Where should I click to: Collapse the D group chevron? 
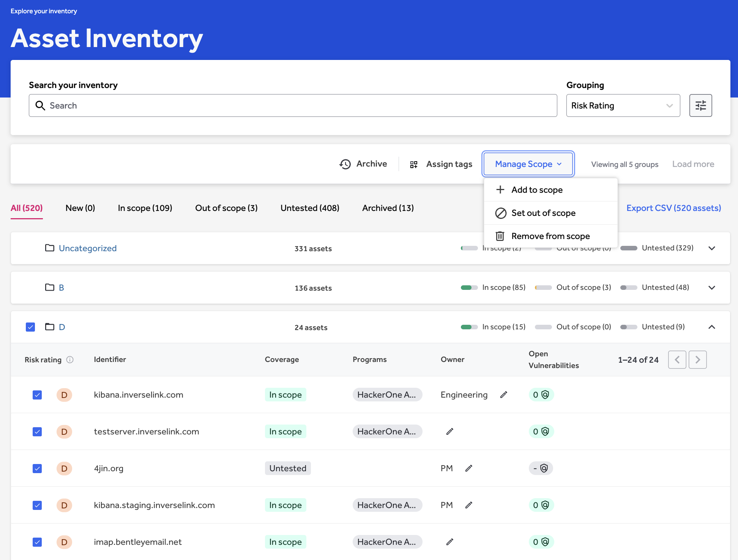(712, 327)
